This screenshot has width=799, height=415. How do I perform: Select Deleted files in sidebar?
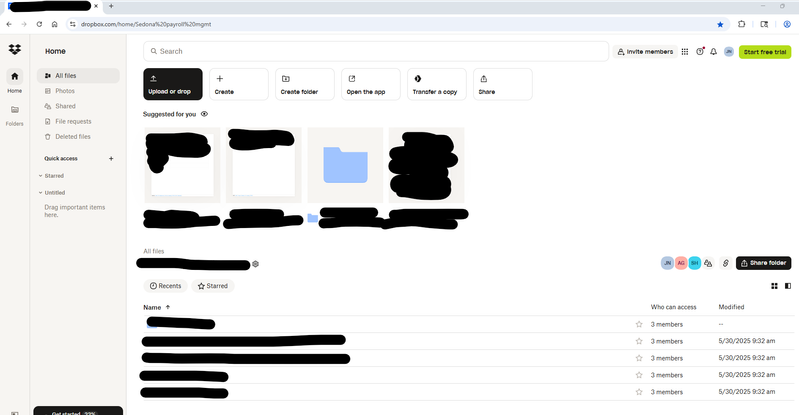[x=78, y=137]
